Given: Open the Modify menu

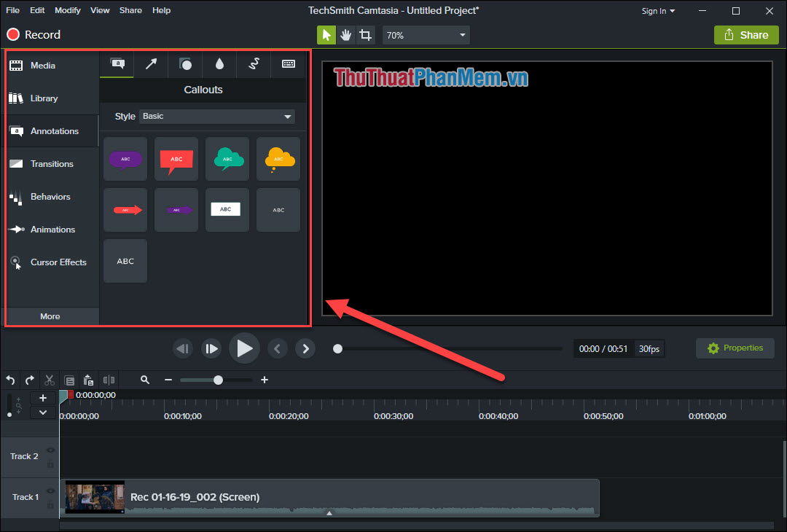Looking at the screenshot, I should (x=67, y=9).
